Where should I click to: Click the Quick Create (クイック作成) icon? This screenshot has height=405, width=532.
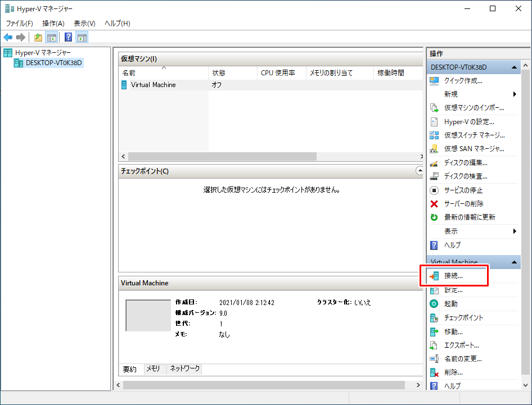[x=434, y=81]
